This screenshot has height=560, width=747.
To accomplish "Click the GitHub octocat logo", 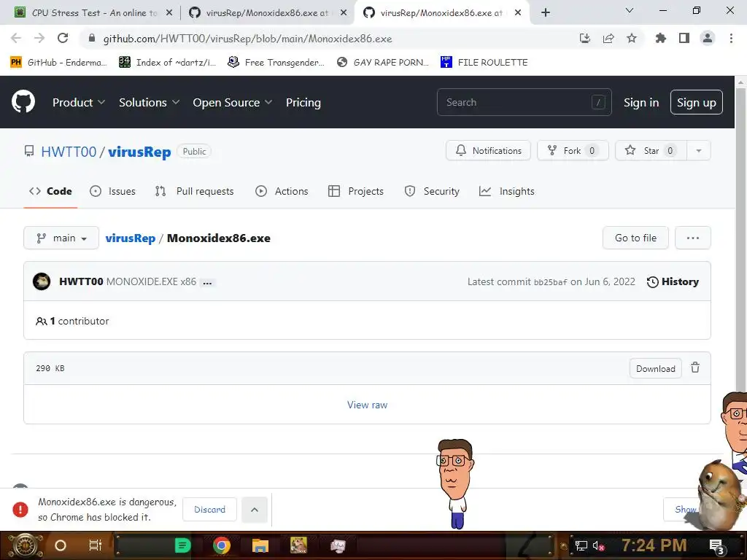I will click(x=23, y=102).
